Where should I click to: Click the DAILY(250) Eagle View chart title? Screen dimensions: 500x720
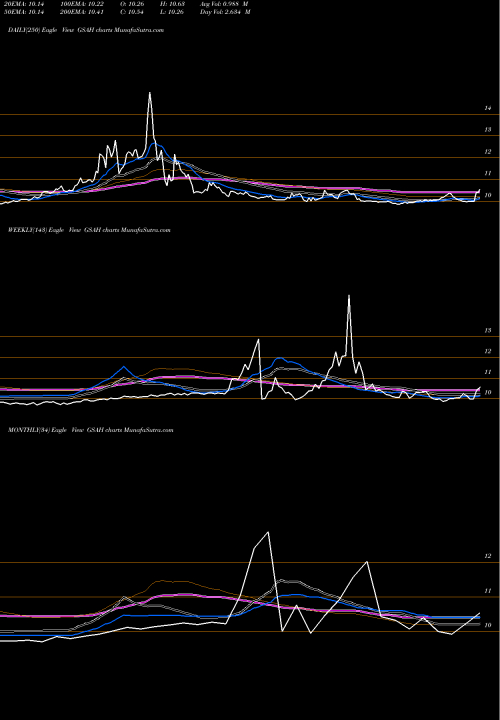86,30
